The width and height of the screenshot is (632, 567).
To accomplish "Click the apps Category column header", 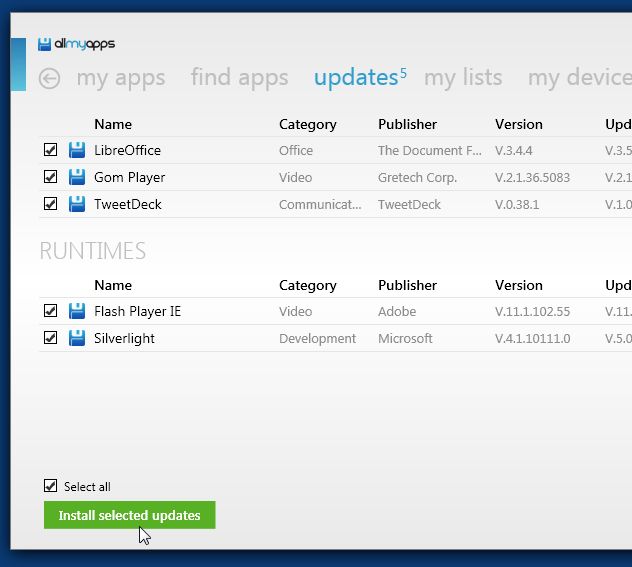I will click(x=308, y=125).
